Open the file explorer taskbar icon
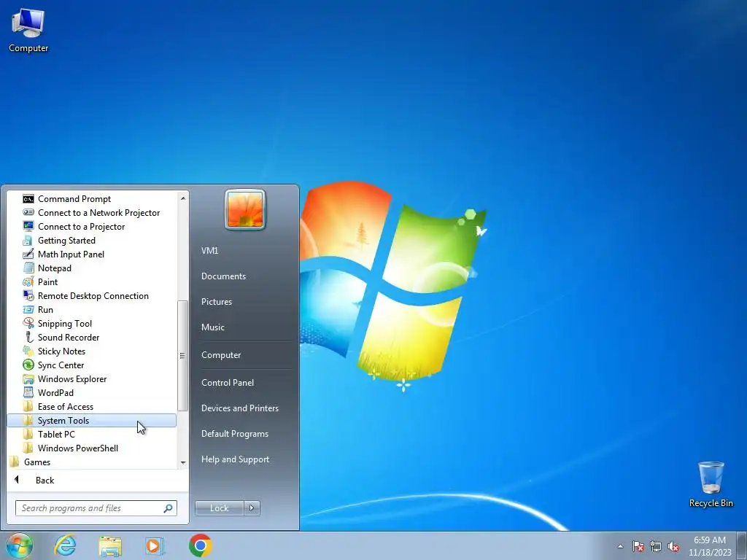Viewport: 747px width, 560px height. [x=110, y=545]
